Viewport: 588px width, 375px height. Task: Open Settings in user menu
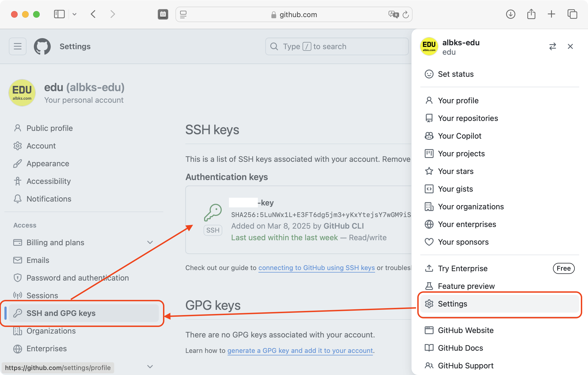[x=452, y=304]
